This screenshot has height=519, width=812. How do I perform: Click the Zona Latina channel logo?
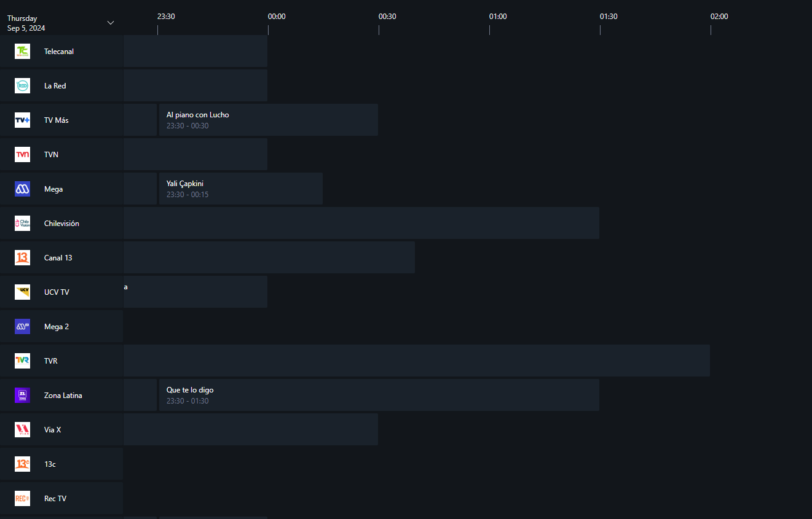pos(22,396)
